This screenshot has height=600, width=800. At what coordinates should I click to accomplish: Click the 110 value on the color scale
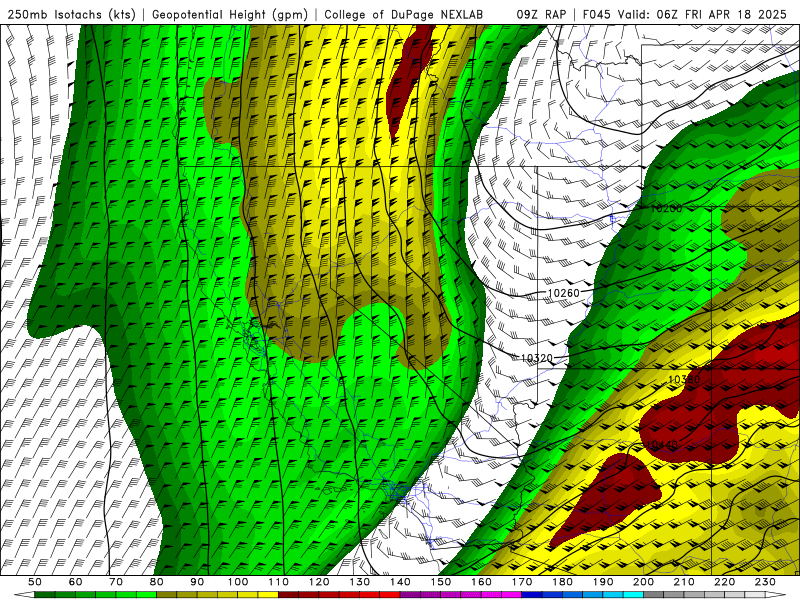point(279,582)
